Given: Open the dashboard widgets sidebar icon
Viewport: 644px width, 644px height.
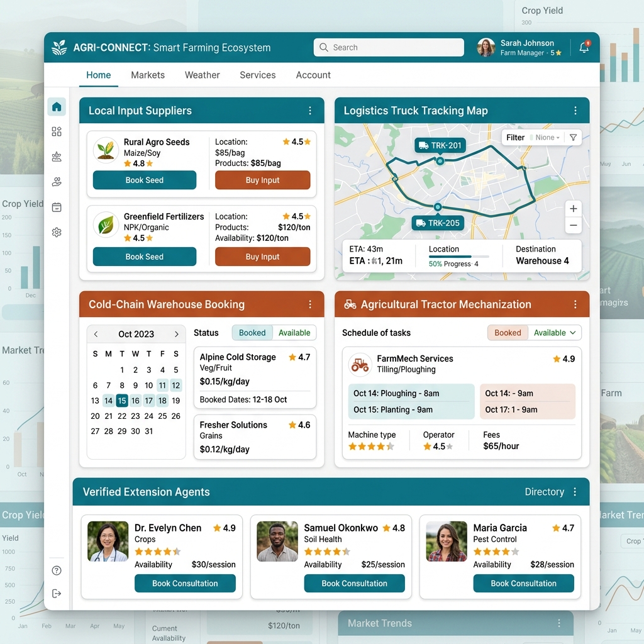Looking at the screenshot, I should tap(57, 131).
